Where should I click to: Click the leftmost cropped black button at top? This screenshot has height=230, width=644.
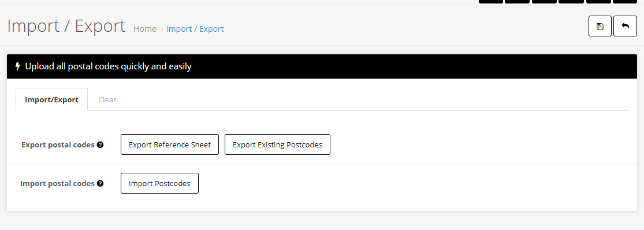[x=491, y=2]
